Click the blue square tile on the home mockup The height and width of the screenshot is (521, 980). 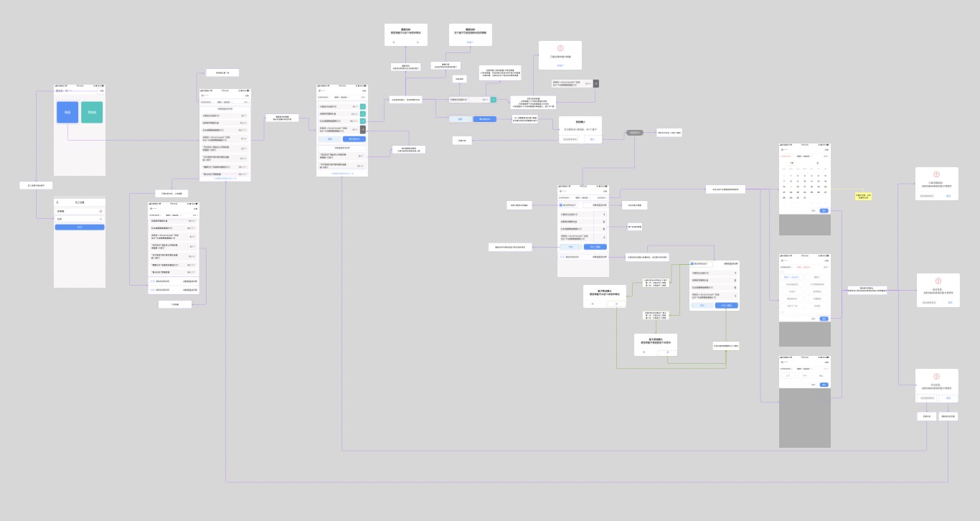pos(67,112)
